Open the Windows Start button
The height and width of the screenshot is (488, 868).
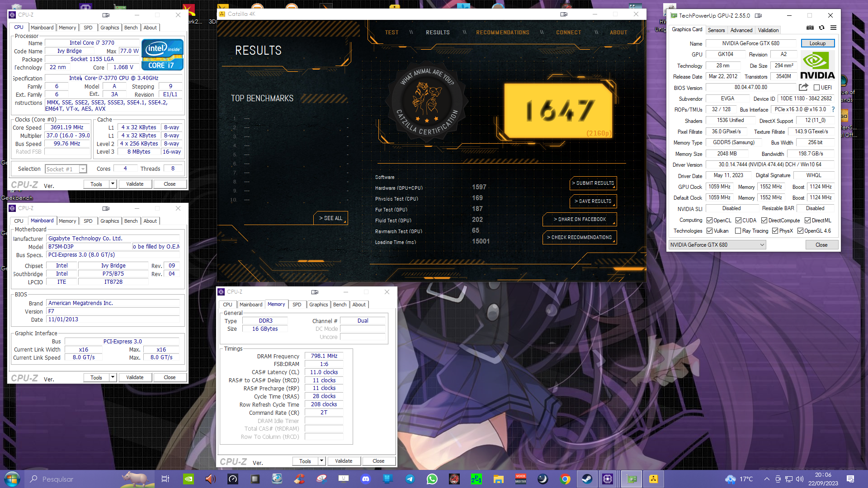[x=12, y=479]
